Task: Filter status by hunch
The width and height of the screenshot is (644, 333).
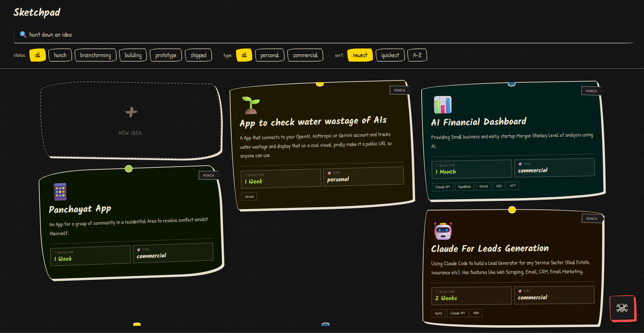Action: pyautogui.click(x=60, y=55)
